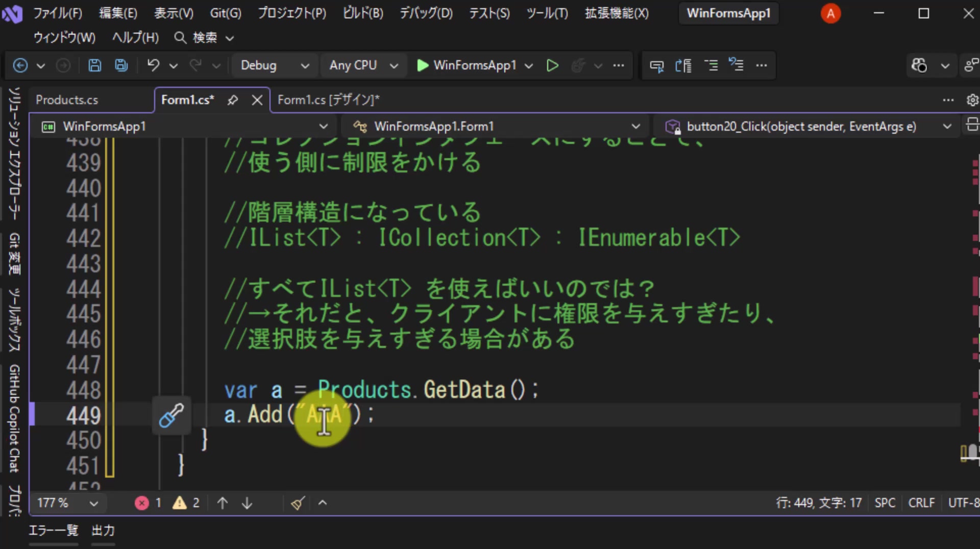
Task: Click the CRLF line ending indicator
Action: pyautogui.click(x=921, y=503)
